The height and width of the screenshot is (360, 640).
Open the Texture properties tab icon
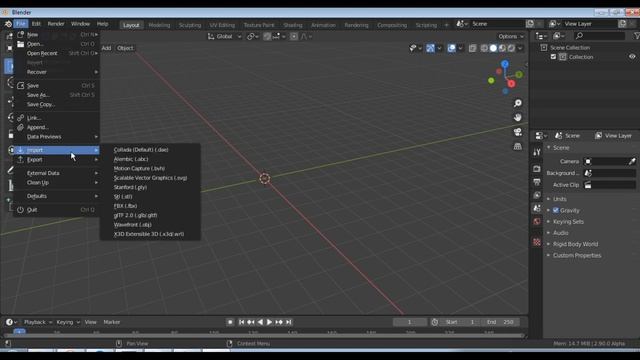click(537, 242)
